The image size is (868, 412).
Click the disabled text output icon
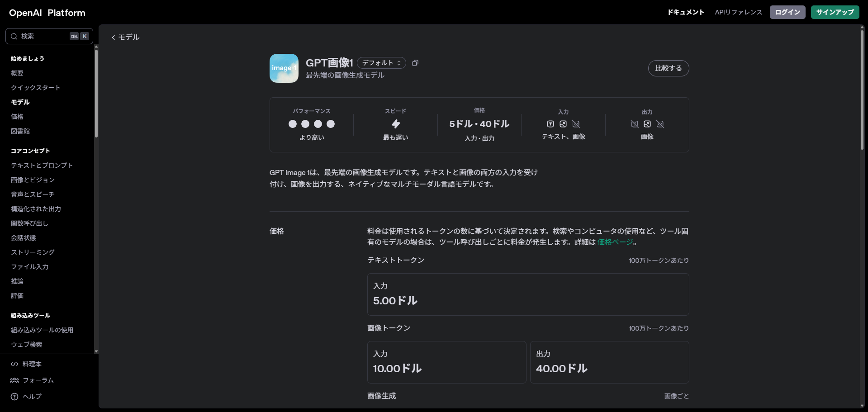pyautogui.click(x=635, y=124)
